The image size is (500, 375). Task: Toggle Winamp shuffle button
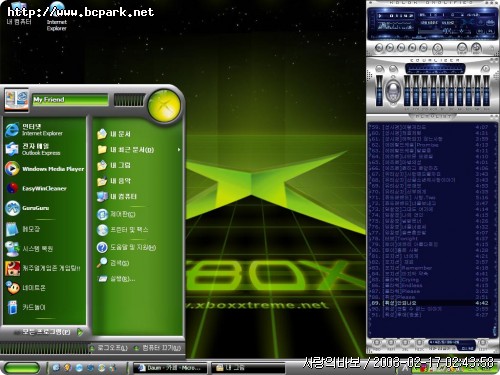462,48
